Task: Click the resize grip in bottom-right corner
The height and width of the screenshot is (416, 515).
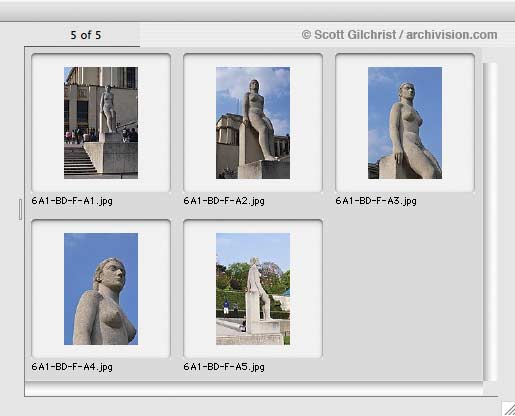Action: click(x=509, y=409)
